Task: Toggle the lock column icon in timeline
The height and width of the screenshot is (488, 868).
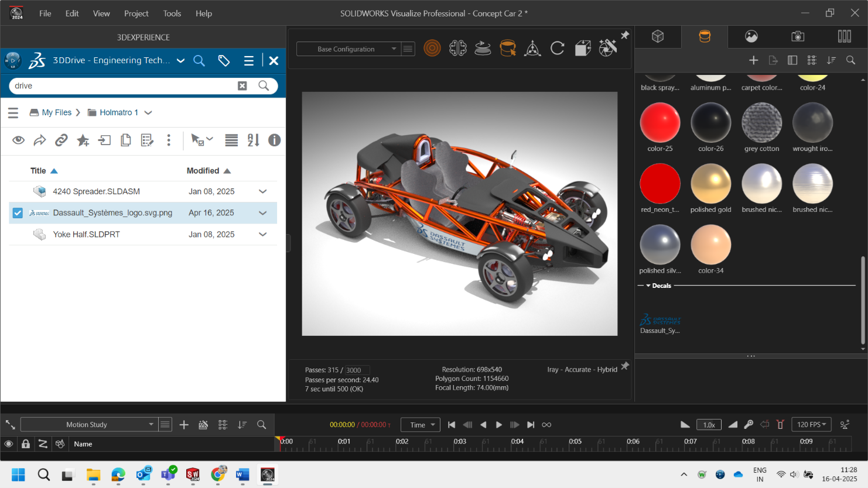Action: point(26,444)
